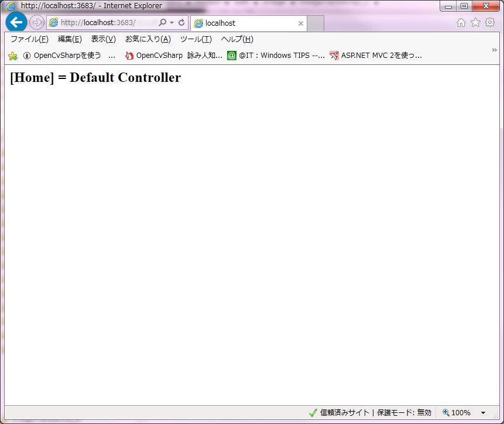Open the ツール(T) menu

pos(196,39)
